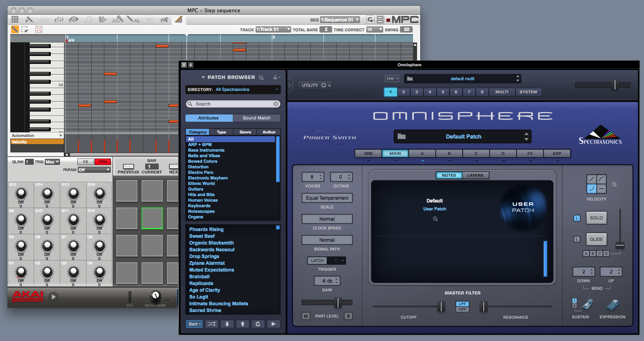Open the next sequence icon in MPC toolbar
Image resolution: width=644 pixels, height=341 pixels.
[103, 19]
